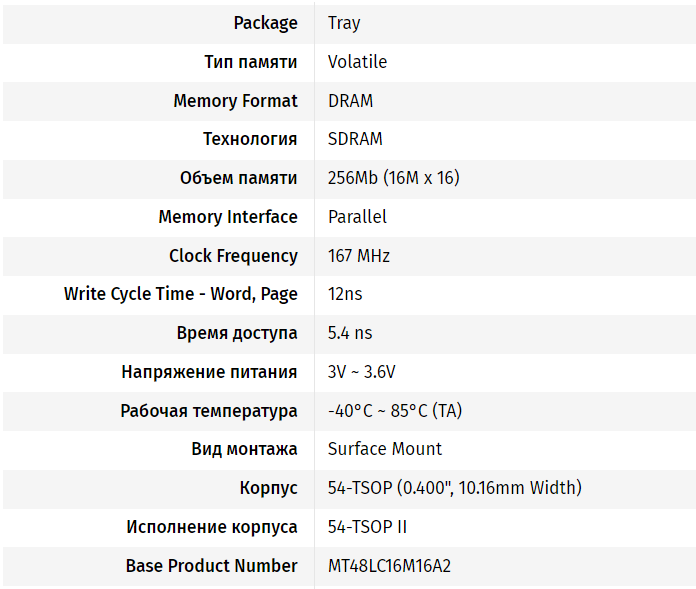Click the "Tray" package value

click(x=344, y=23)
